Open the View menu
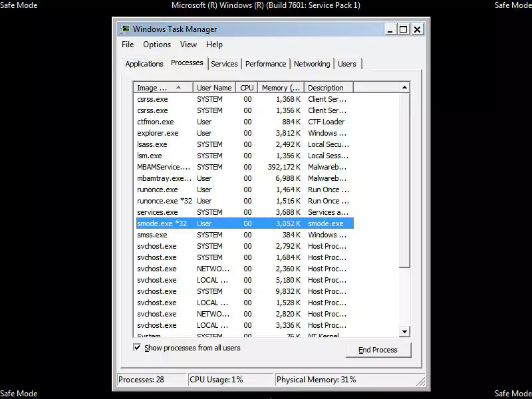The height and width of the screenshot is (399, 532). (x=188, y=45)
